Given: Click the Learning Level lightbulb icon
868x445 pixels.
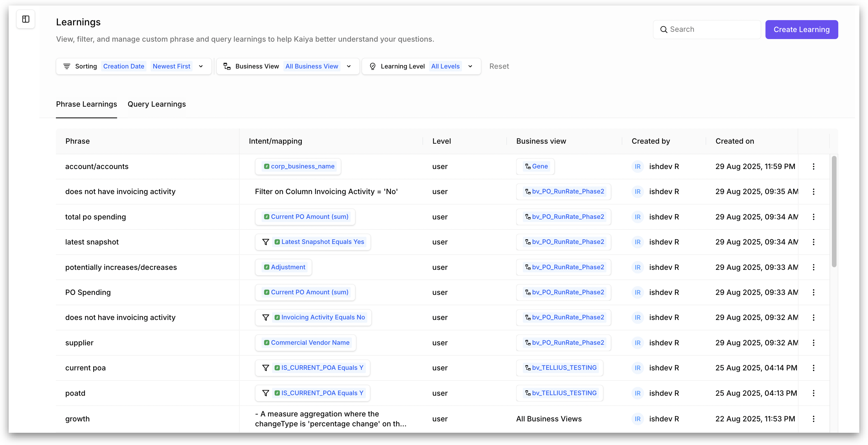Looking at the screenshot, I should pos(372,66).
